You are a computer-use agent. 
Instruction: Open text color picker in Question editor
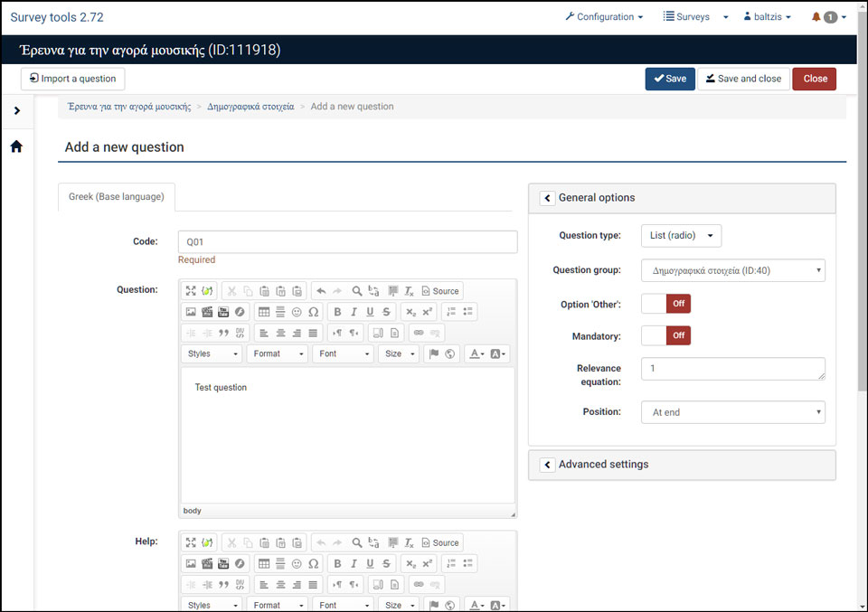click(x=476, y=353)
